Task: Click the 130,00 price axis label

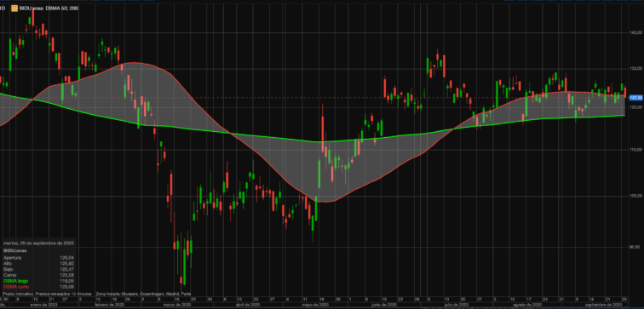Action: [636, 69]
